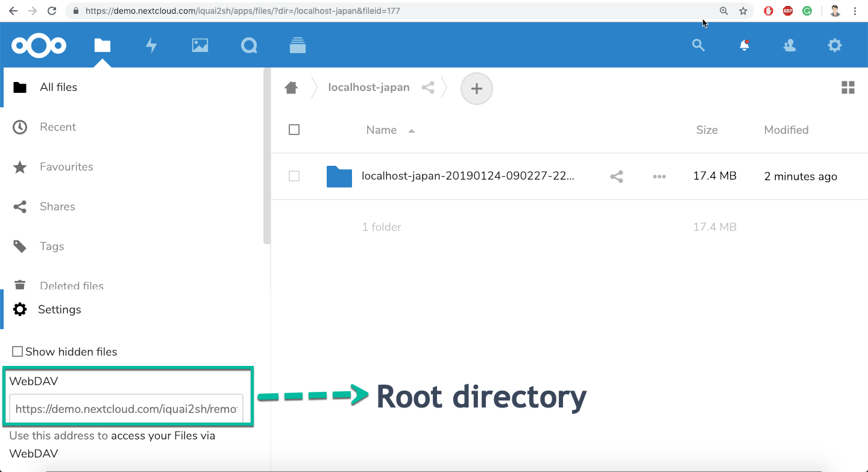
Task: Select Recent in the sidebar
Action: pyautogui.click(x=58, y=127)
